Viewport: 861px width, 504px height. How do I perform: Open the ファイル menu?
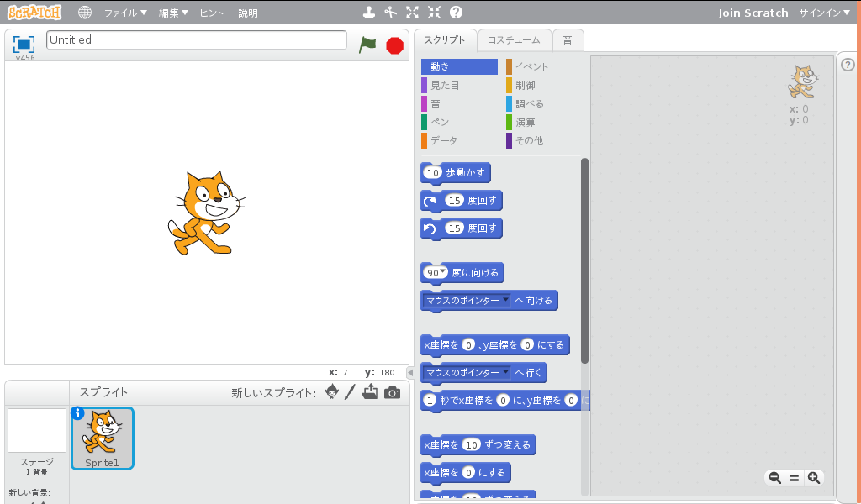126,13
